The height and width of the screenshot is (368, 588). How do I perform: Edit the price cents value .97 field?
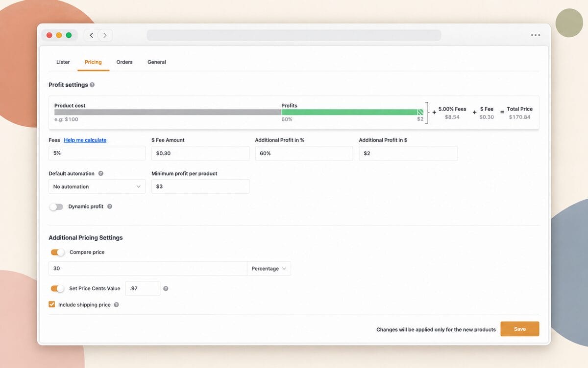143,289
